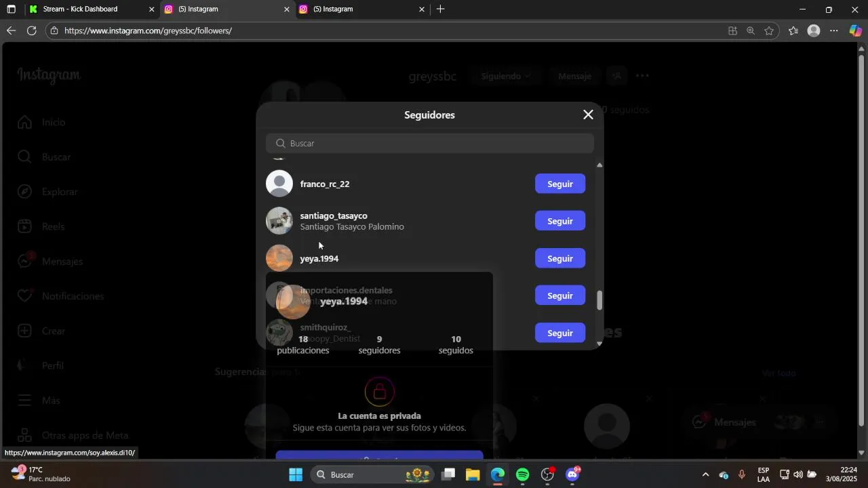
Task: Show hidden system tray icons
Action: tap(705, 474)
